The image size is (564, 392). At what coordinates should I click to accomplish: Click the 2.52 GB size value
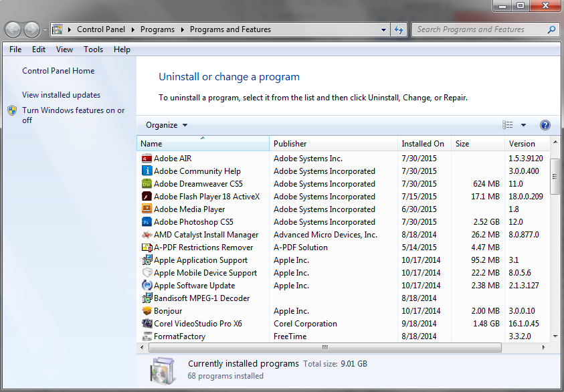[486, 222]
